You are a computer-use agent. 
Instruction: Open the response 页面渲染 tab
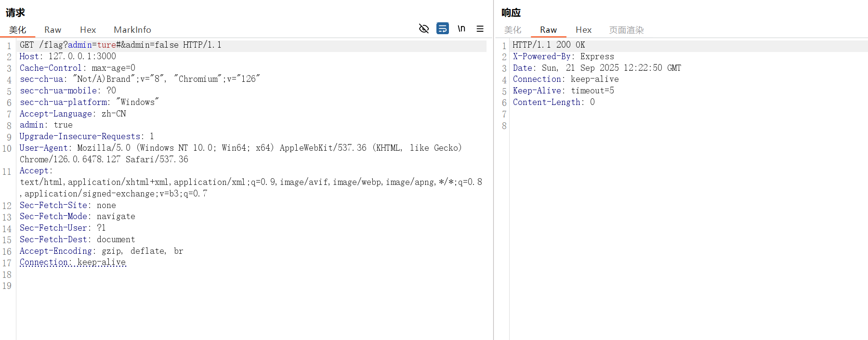tap(626, 30)
